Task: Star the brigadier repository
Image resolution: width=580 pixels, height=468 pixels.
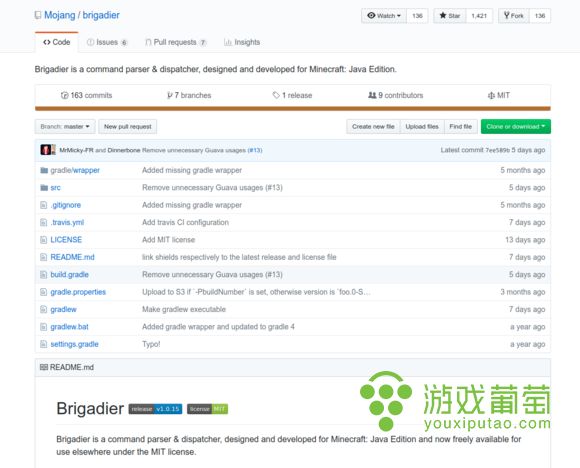Action: pyautogui.click(x=450, y=16)
